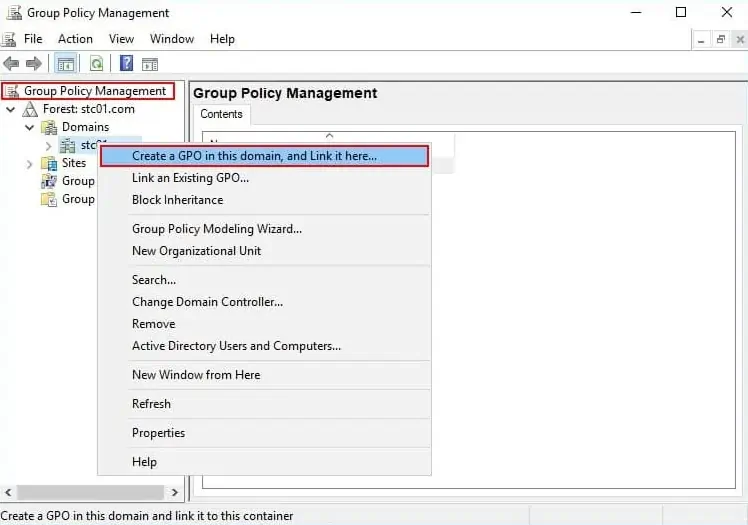Select Group Policy Management root node
The image size is (748, 525).
click(x=94, y=91)
